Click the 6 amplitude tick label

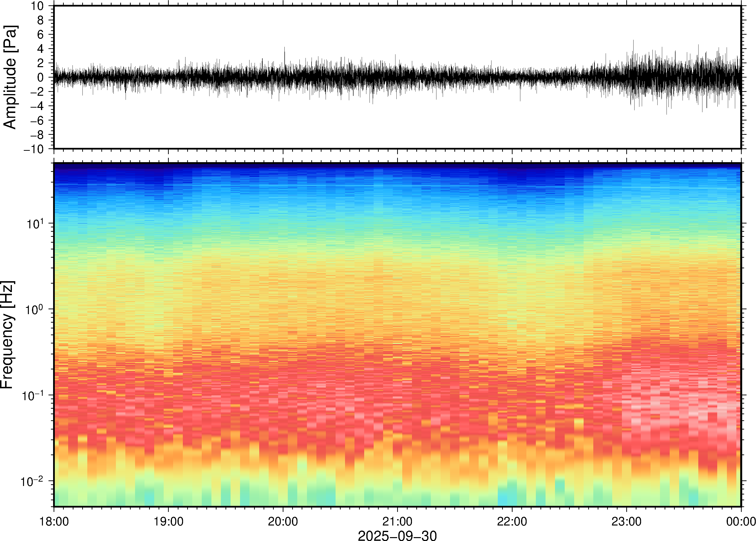tap(41, 34)
